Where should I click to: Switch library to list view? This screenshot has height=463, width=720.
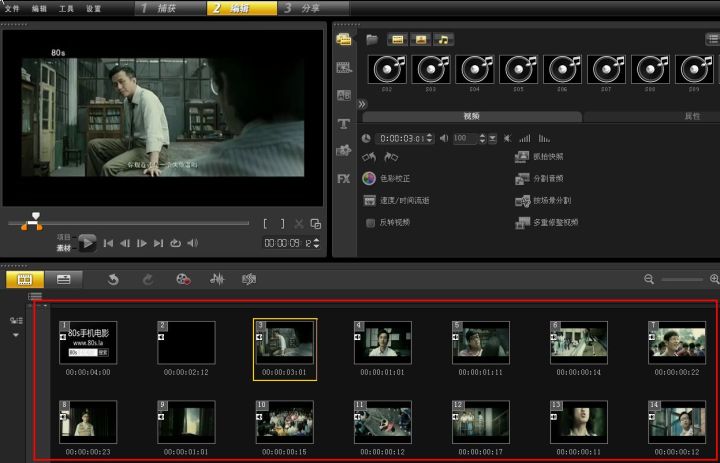(712, 40)
